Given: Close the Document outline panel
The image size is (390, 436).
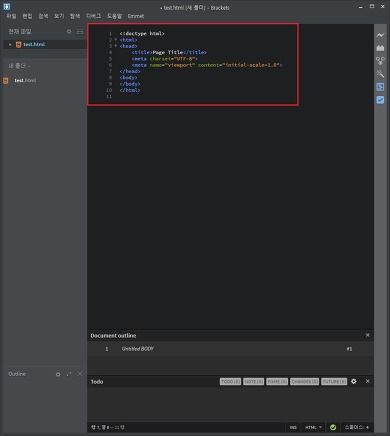Looking at the screenshot, I should [x=368, y=335].
